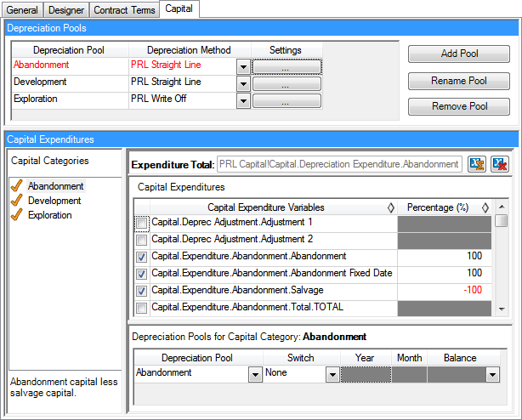Click the PRL Write Off method cell
The width and height of the screenshot is (522, 420).
[183, 100]
